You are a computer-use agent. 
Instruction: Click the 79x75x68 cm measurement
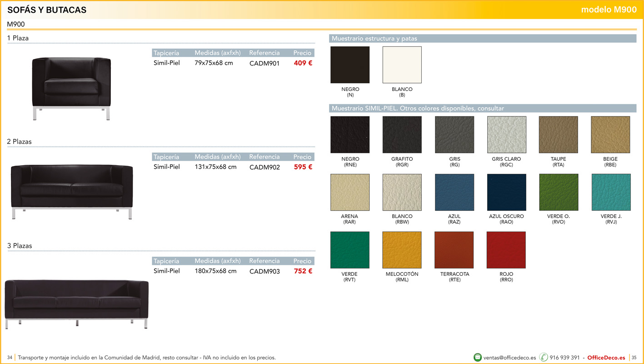pyautogui.click(x=214, y=63)
